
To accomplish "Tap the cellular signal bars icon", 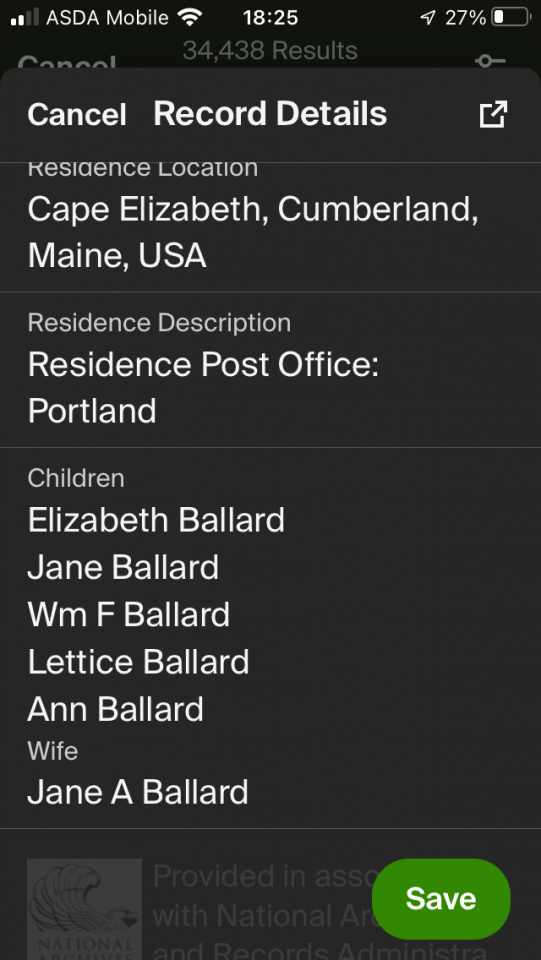I will [25, 18].
